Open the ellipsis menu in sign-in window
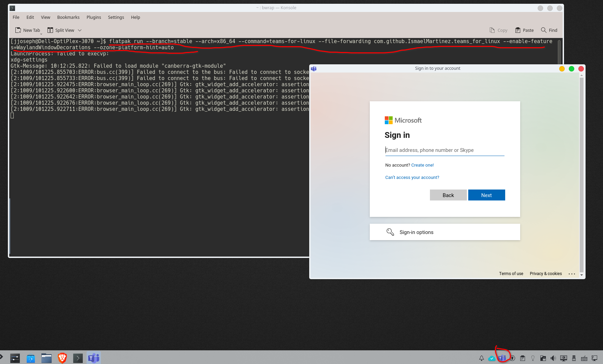The width and height of the screenshot is (603, 364). click(572, 274)
